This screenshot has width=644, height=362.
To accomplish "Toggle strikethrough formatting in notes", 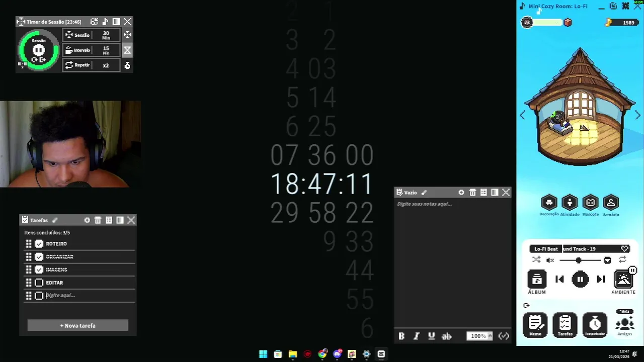I will [x=446, y=336].
